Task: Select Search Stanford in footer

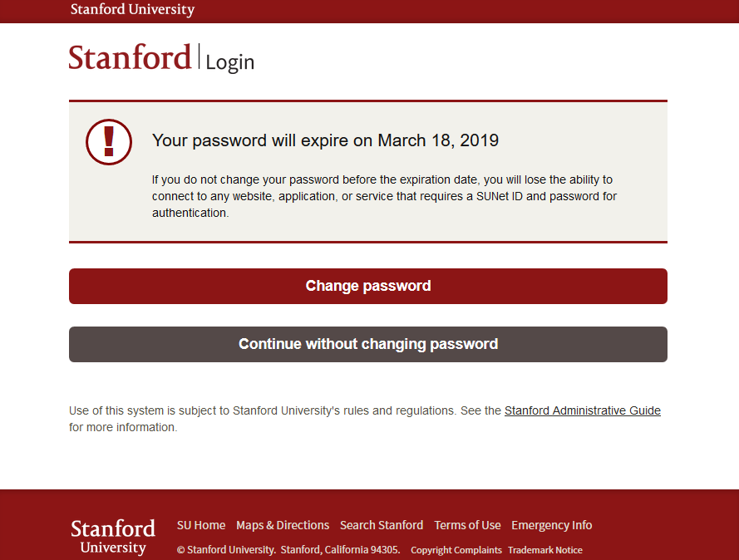Action: point(382,525)
